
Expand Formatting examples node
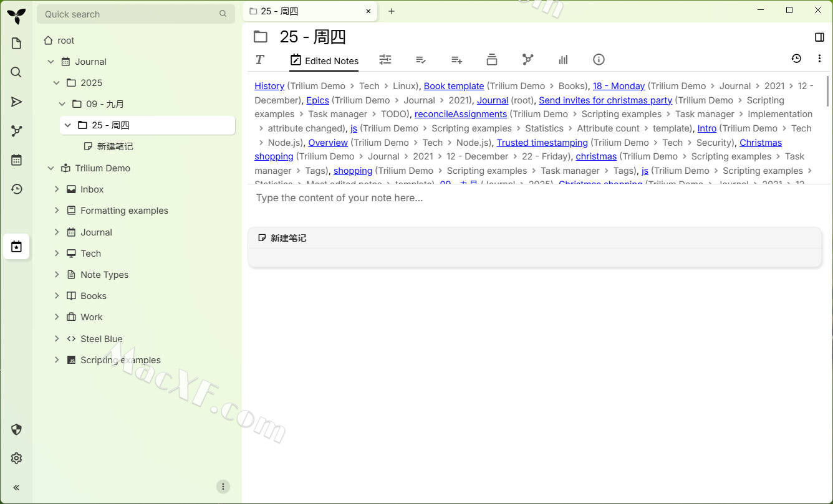point(57,211)
